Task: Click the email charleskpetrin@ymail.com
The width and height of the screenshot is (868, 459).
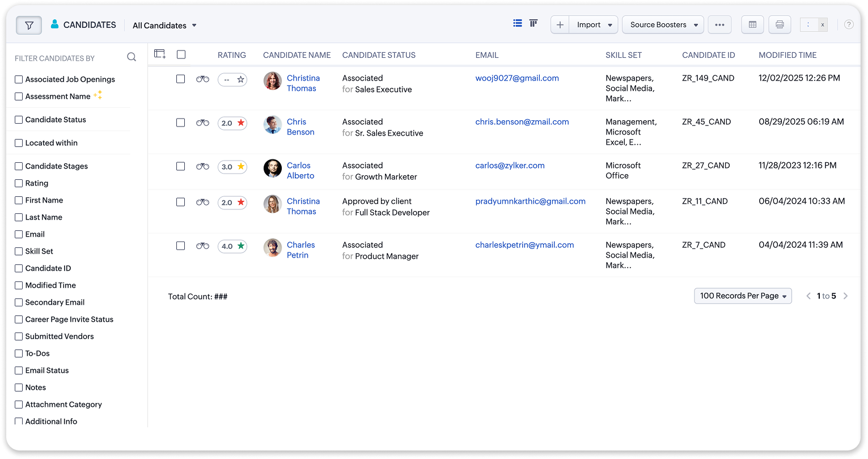Action: pos(524,245)
